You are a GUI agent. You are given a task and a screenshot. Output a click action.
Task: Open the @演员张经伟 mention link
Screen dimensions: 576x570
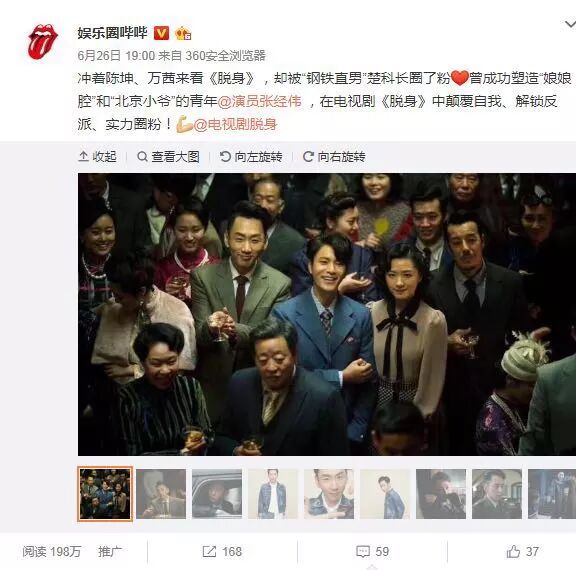click(259, 101)
